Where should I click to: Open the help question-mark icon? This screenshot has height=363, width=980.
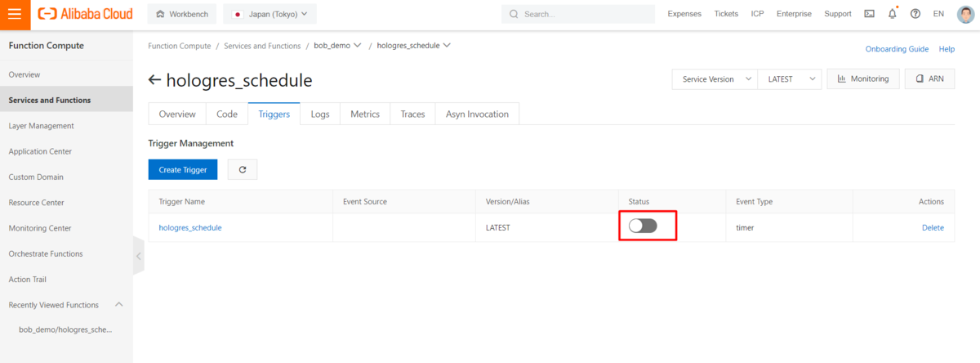pos(915,14)
